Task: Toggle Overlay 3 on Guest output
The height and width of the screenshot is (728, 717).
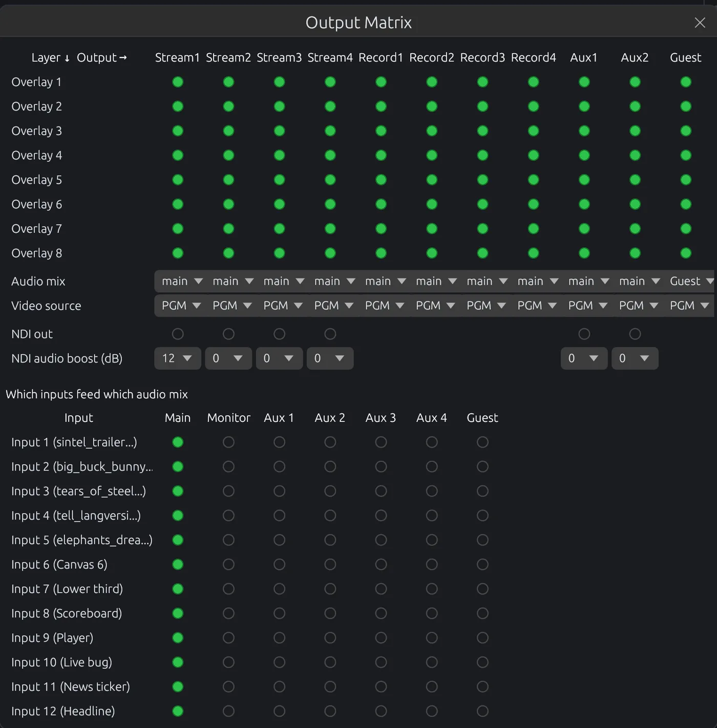Action: coord(686,131)
